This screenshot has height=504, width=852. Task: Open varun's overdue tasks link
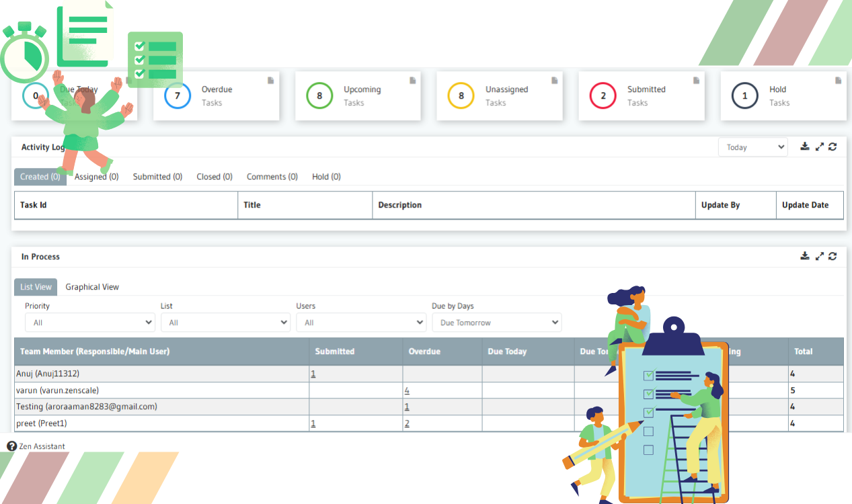click(406, 390)
